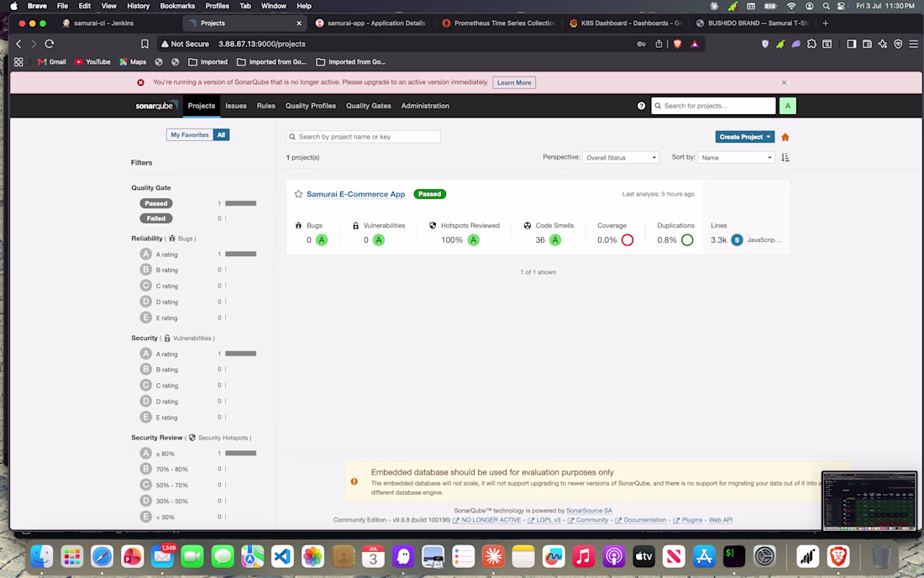The height and width of the screenshot is (578, 924).
Task: Go back with browser back arrow
Action: (x=18, y=44)
